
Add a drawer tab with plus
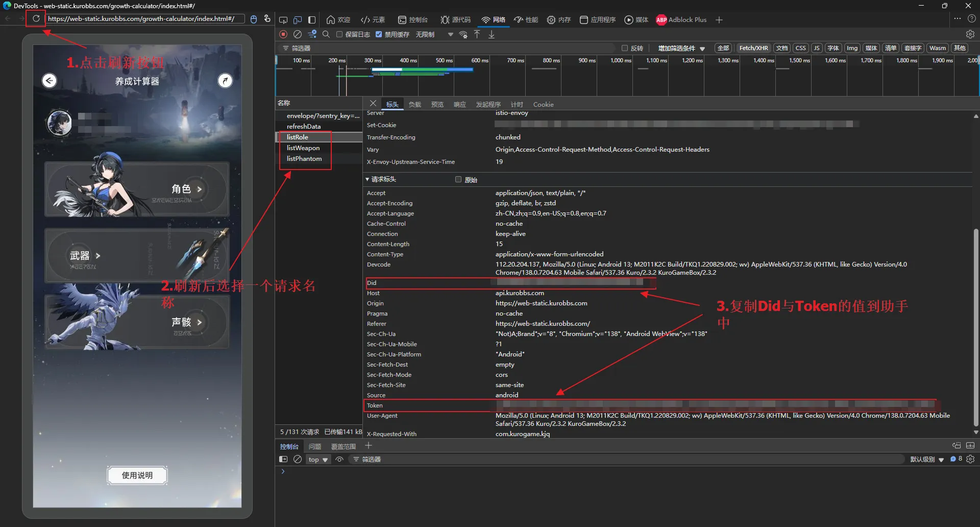369,446
